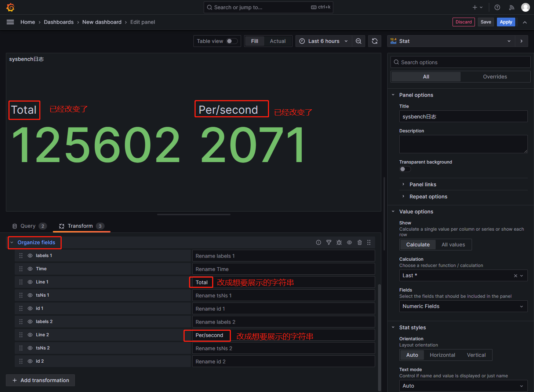This screenshot has height=392, width=534.
Task: Collapse the Organize fields transformation
Action: pos(12,242)
